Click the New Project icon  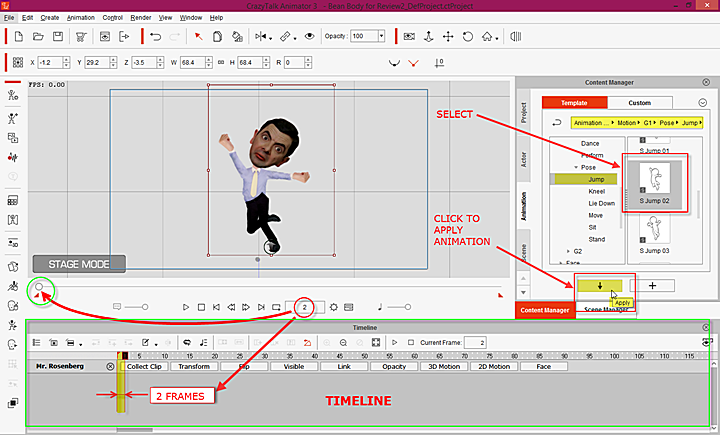(x=19, y=37)
